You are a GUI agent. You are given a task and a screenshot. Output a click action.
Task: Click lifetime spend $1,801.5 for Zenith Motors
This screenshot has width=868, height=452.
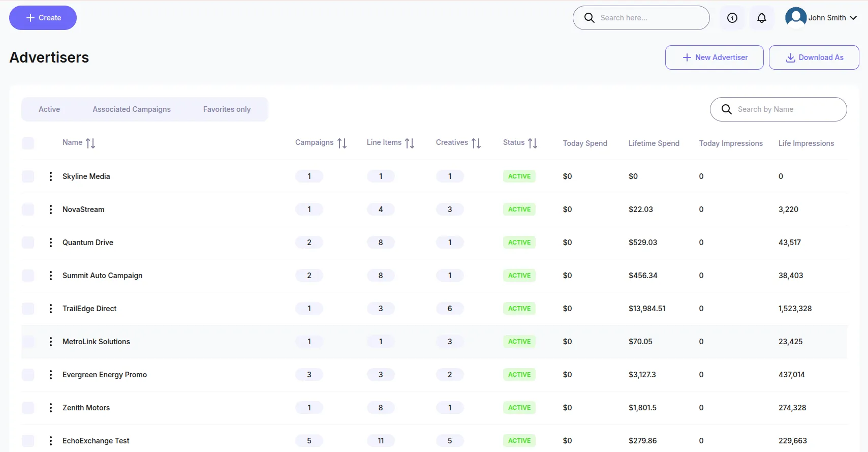click(x=642, y=408)
